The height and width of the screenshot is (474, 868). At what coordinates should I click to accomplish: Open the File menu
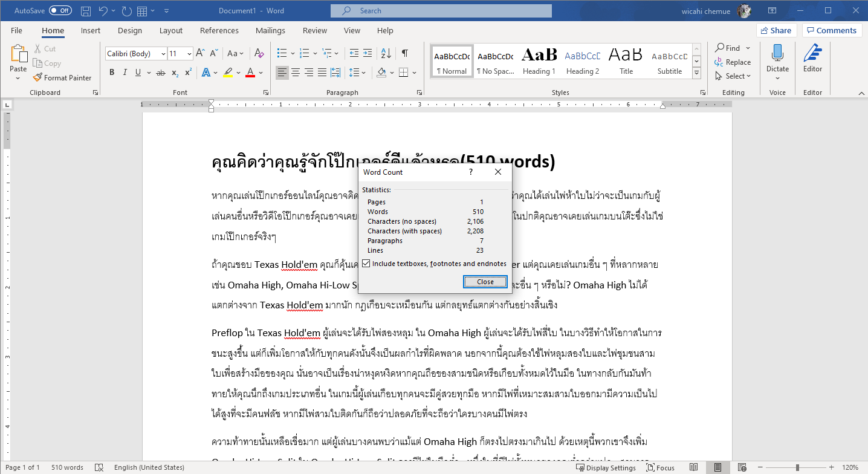pyautogui.click(x=16, y=31)
